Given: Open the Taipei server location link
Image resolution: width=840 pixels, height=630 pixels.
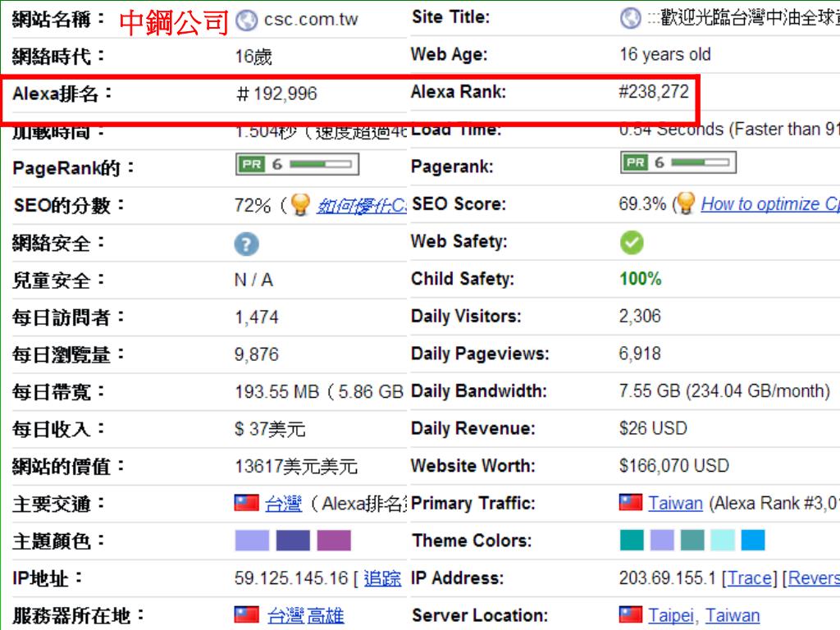Looking at the screenshot, I should (x=671, y=615).
